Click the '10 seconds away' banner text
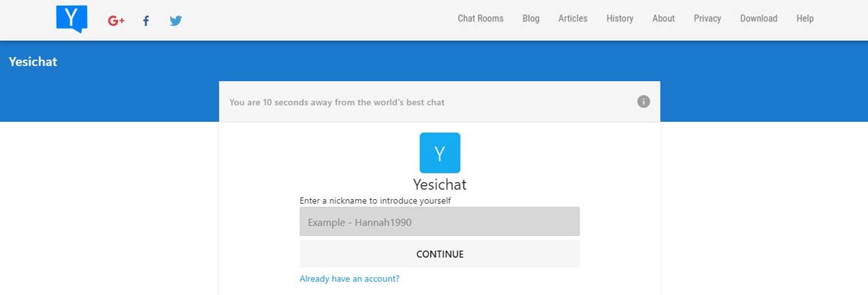This screenshot has height=295, width=868. pyautogui.click(x=337, y=103)
